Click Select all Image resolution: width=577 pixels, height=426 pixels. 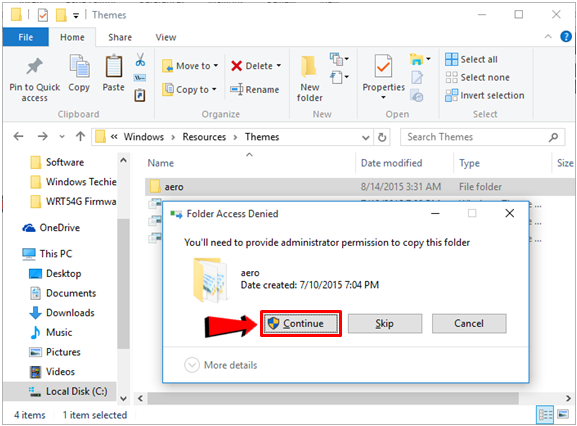(471, 59)
